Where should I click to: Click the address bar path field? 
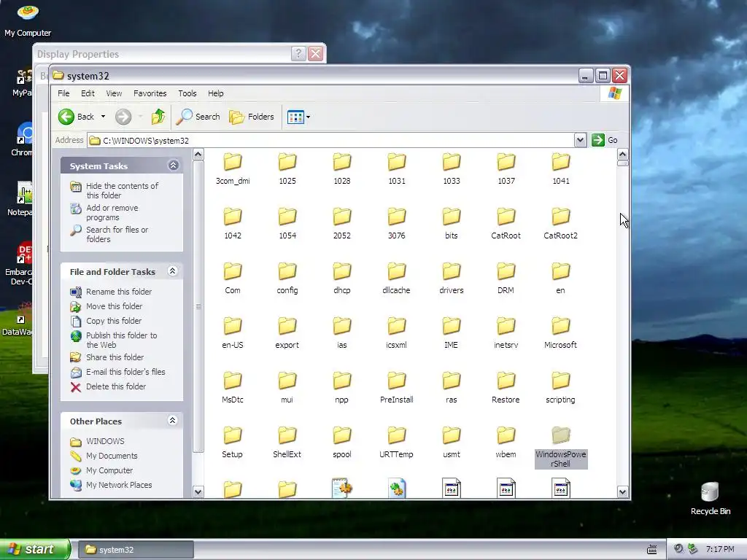(331, 140)
